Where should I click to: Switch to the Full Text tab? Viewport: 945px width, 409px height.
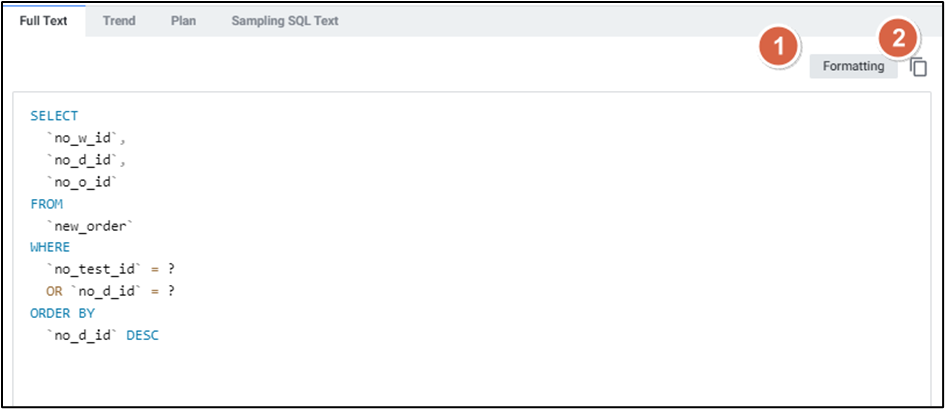click(x=44, y=21)
